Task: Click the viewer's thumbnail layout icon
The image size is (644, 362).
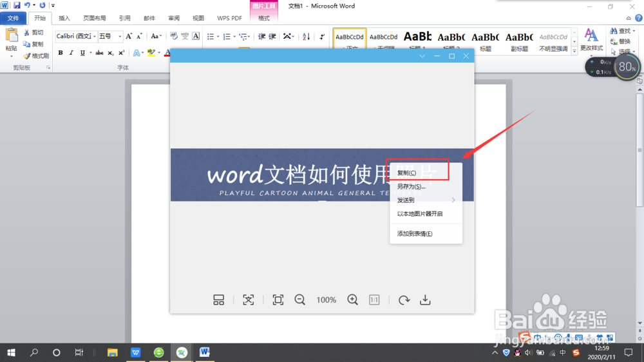Action: click(218, 300)
